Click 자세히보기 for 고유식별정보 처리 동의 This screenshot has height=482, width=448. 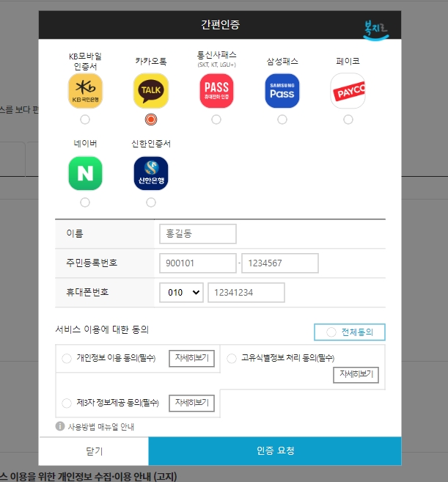[x=356, y=375]
